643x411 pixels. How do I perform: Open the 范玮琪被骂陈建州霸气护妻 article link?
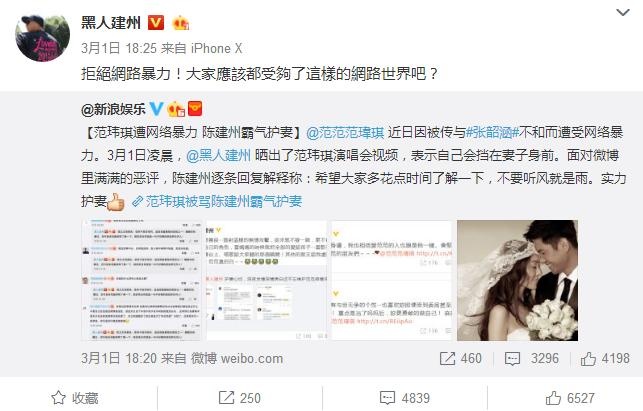tap(217, 201)
